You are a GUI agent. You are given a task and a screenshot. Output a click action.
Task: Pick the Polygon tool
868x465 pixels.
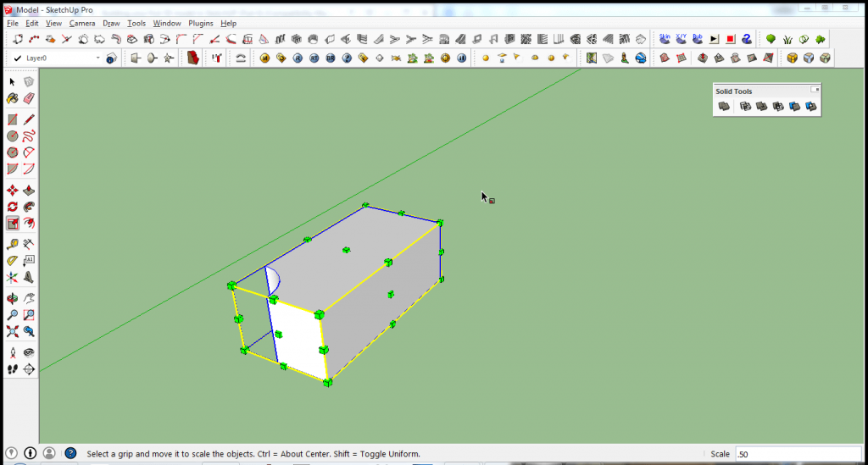12,152
